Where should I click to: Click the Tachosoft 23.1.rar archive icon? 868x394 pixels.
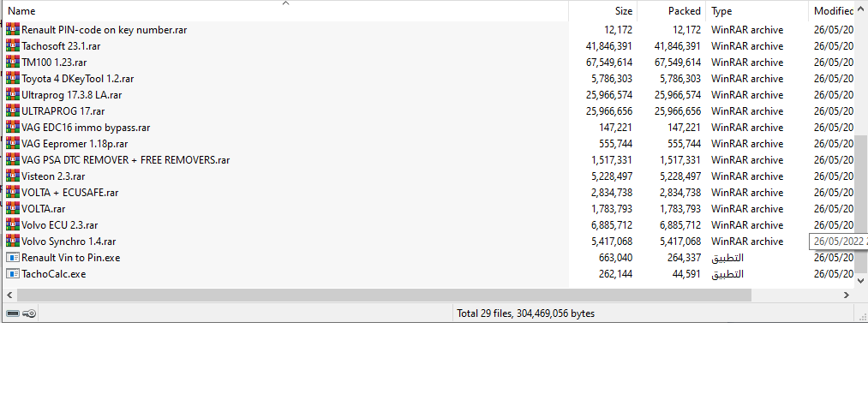(13, 46)
